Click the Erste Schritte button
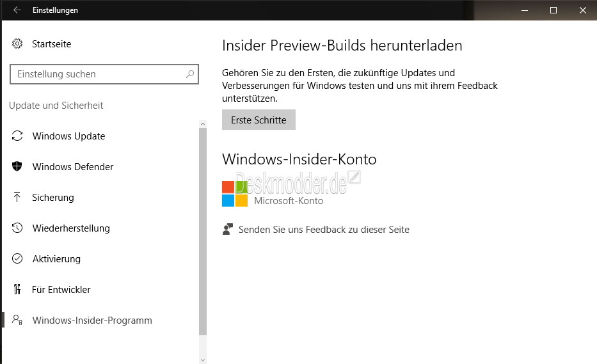The width and height of the screenshot is (597, 364). pyautogui.click(x=259, y=120)
